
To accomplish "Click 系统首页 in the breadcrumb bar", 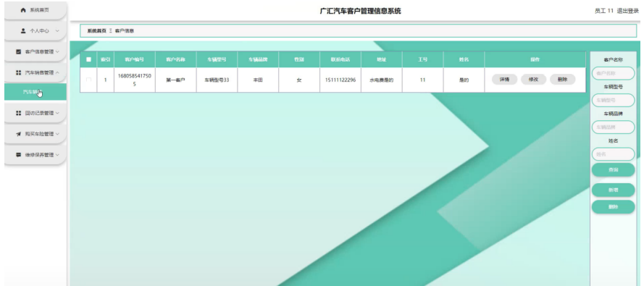I will (x=96, y=31).
